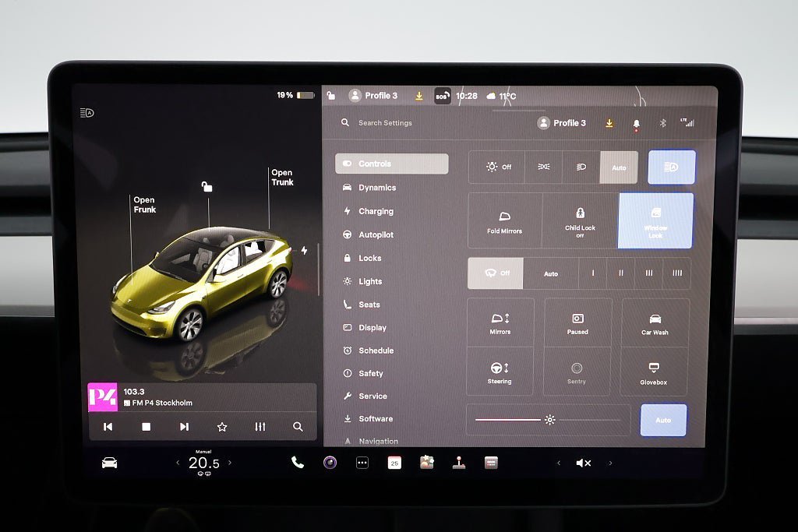Search media with magnifier icon
This screenshot has width=798, height=532.
[298, 427]
